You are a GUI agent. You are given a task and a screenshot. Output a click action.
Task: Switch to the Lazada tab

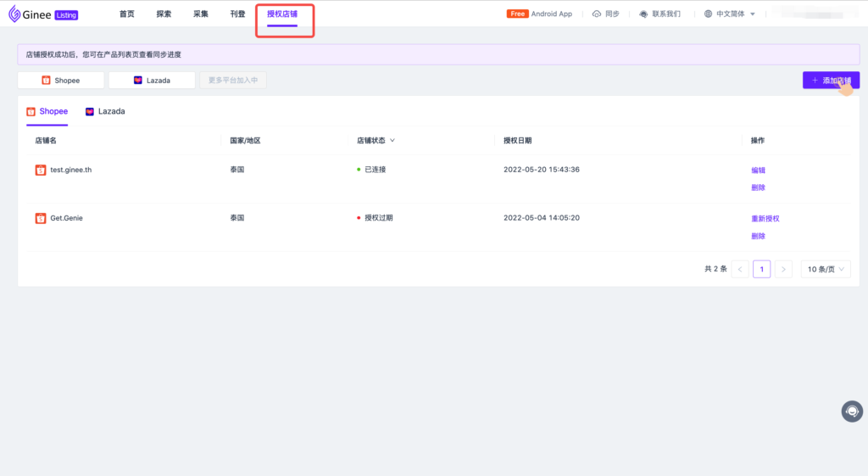click(105, 111)
